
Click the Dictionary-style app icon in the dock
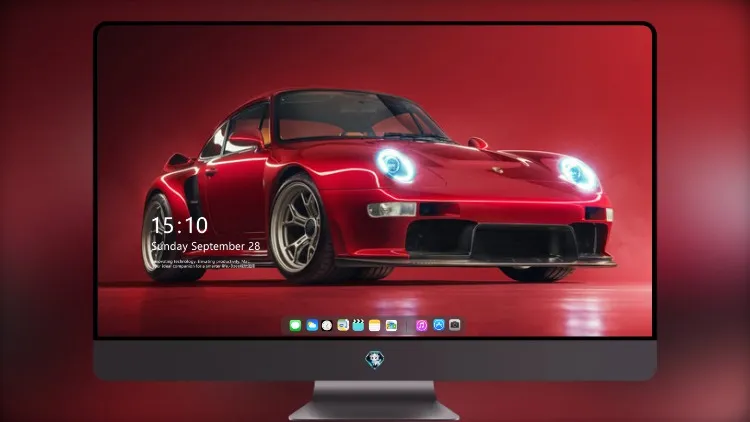click(x=343, y=325)
